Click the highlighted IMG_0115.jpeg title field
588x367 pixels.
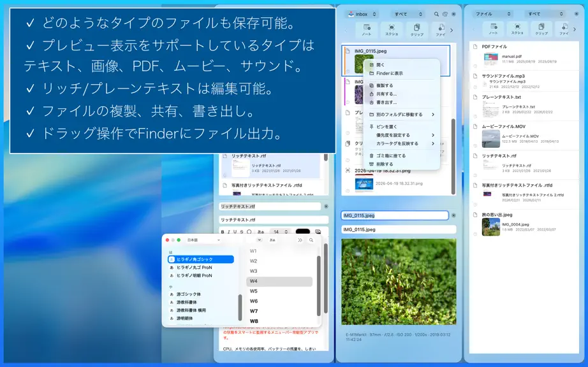click(x=395, y=215)
